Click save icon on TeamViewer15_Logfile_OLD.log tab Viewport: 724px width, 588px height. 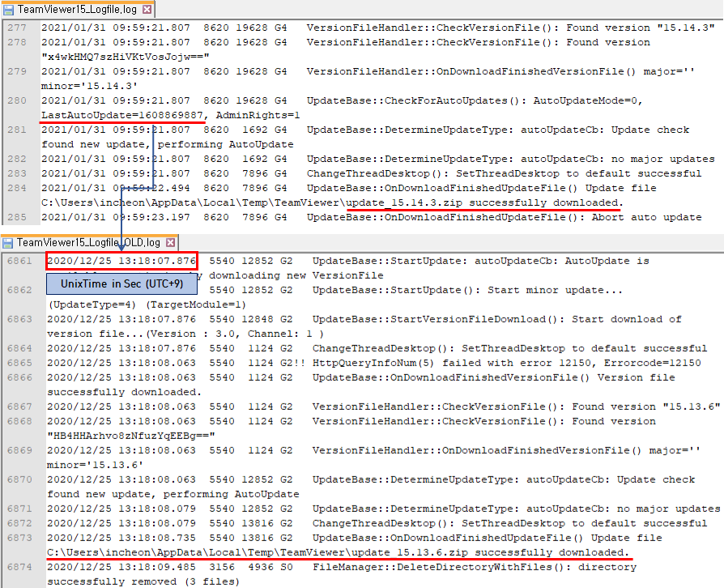coord(8,243)
